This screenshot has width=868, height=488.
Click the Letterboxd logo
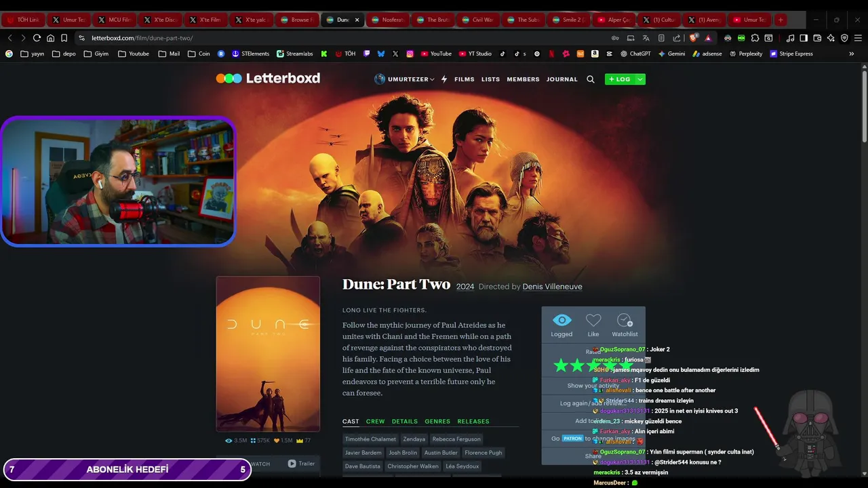pyautogui.click(x=268, y=79)
